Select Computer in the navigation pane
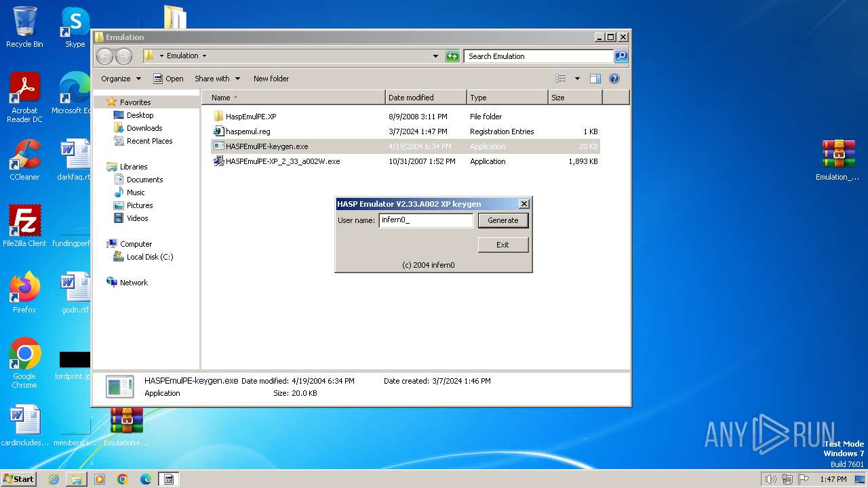 click(136, 244)
